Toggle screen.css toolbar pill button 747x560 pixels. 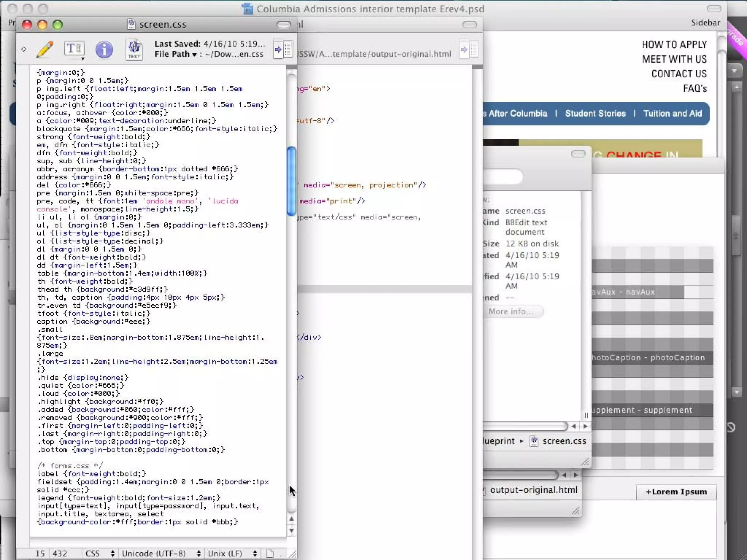(283, 25)
